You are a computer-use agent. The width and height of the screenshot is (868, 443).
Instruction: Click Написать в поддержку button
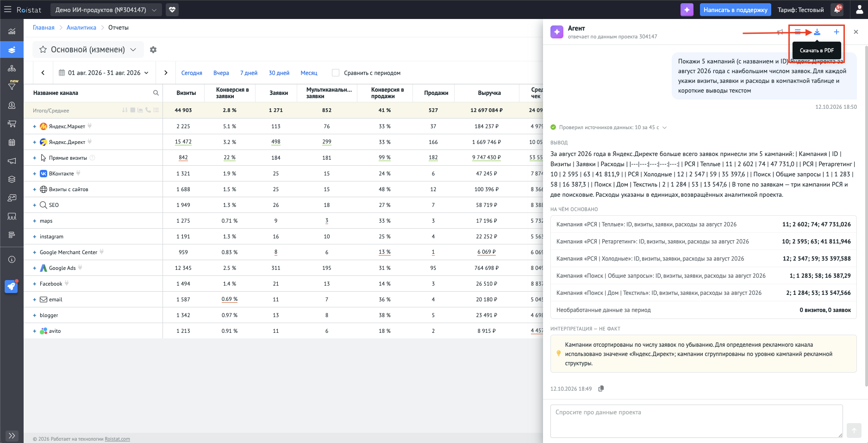tap(736, 9)
